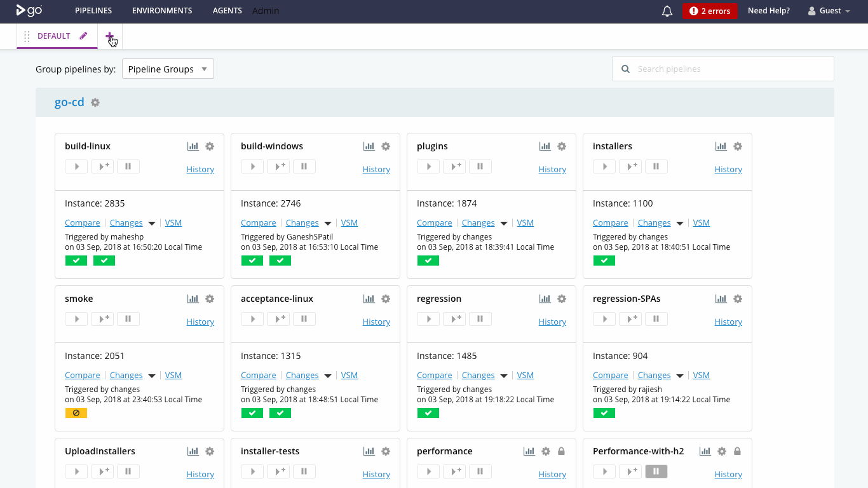Pause the build-windows pipeline
This screenshot has width=868, height=488.
coord(304,166)
